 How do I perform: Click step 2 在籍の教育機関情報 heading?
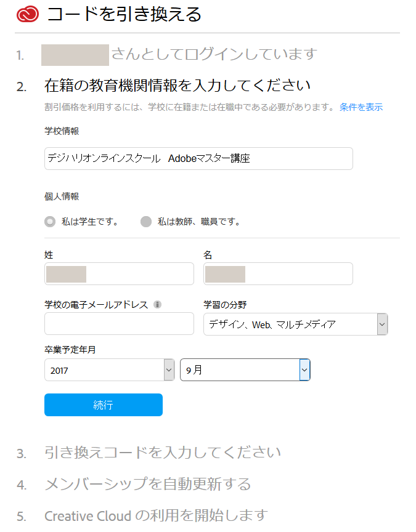tap(177, 86)
